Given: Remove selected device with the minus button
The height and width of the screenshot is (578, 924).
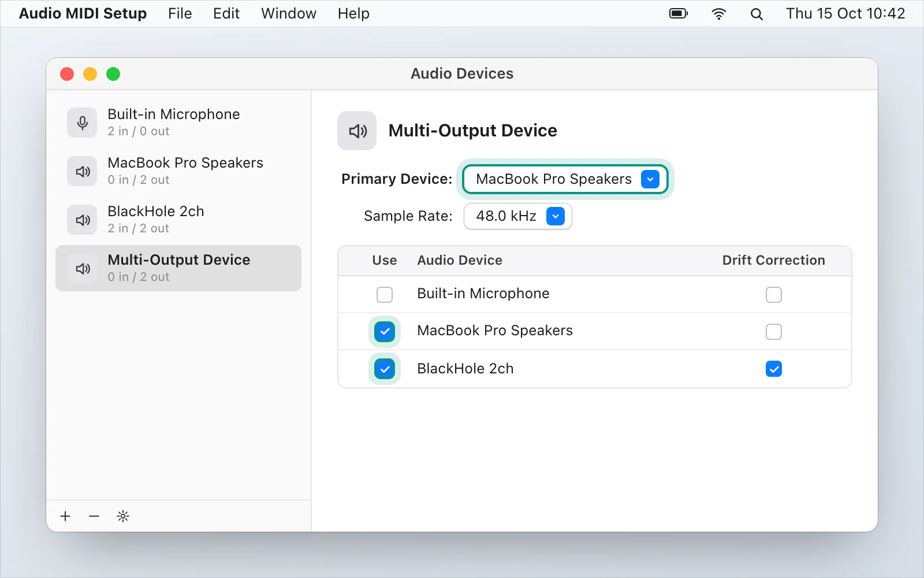Looking at the screenshot, I should [x=94, y=516].
